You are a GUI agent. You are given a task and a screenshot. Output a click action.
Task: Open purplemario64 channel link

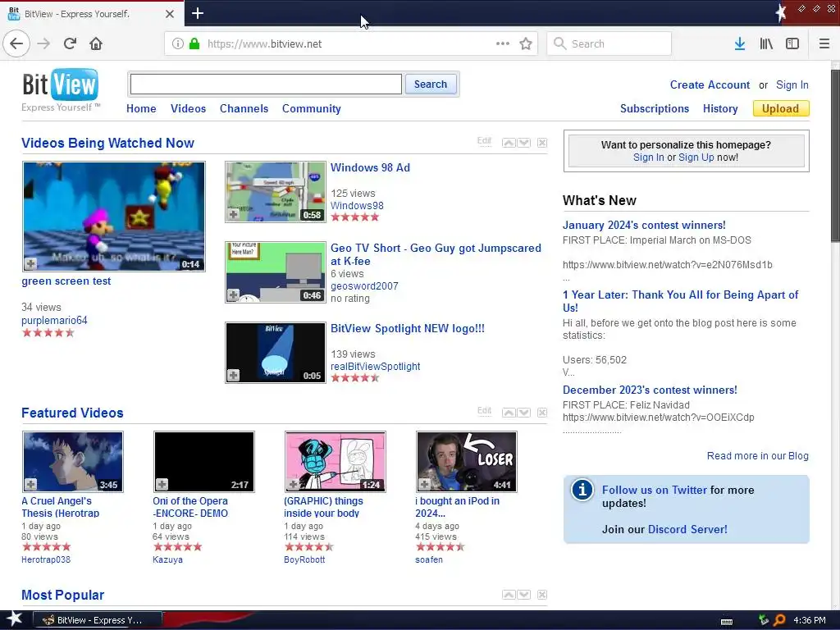tap(54, 321)
